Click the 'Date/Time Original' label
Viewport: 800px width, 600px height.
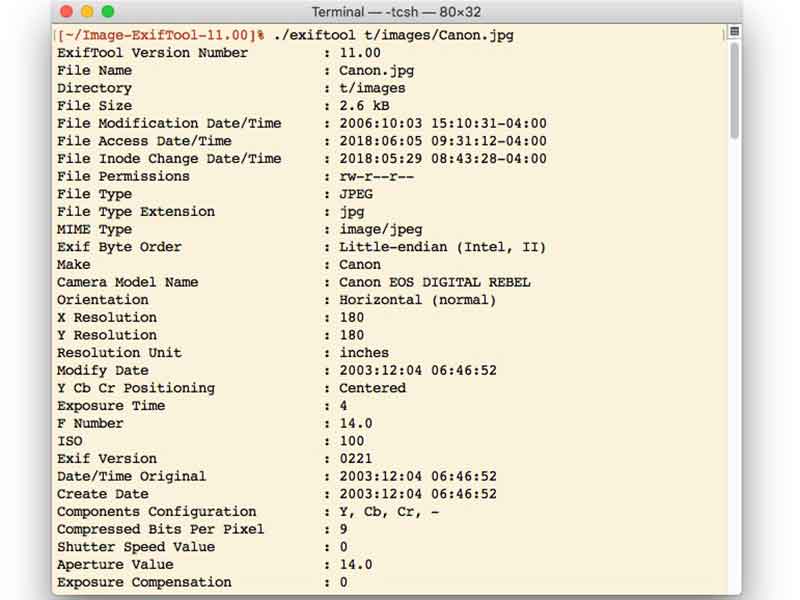click(x=132, y=477)
